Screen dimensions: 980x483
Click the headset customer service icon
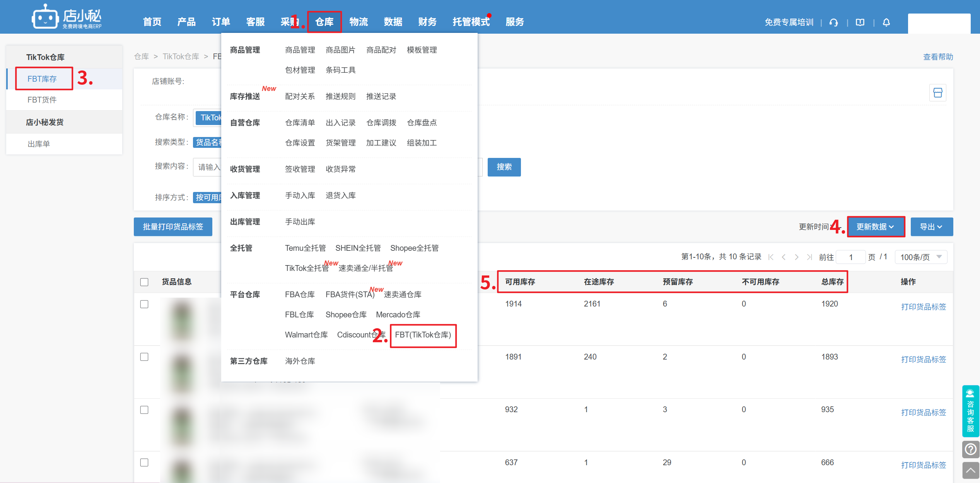click(x=834, y=22)
